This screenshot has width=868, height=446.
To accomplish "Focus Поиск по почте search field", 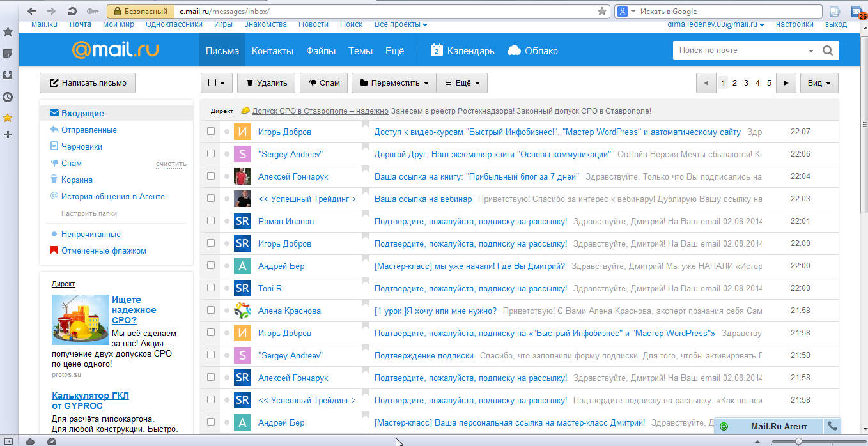I will [740, 50].
